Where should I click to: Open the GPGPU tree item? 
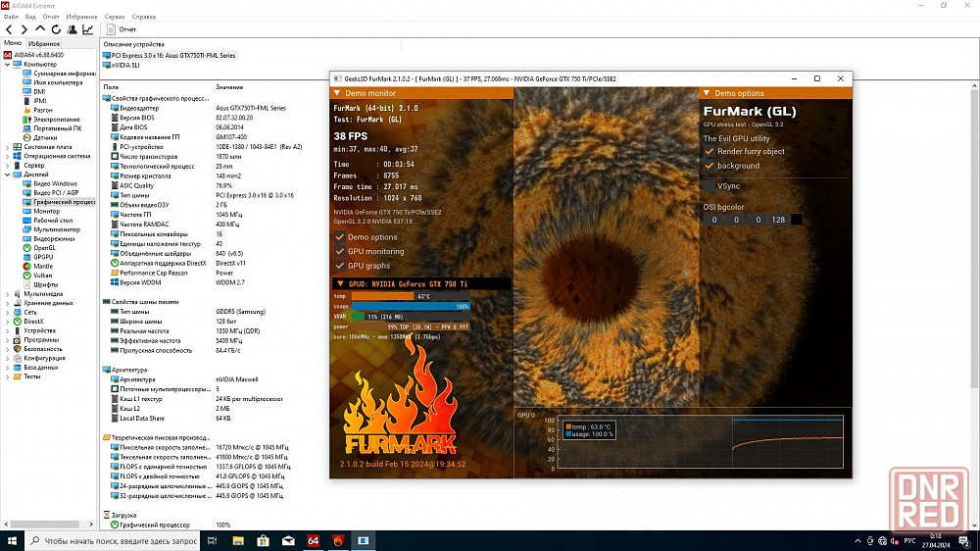click(38, 257)
